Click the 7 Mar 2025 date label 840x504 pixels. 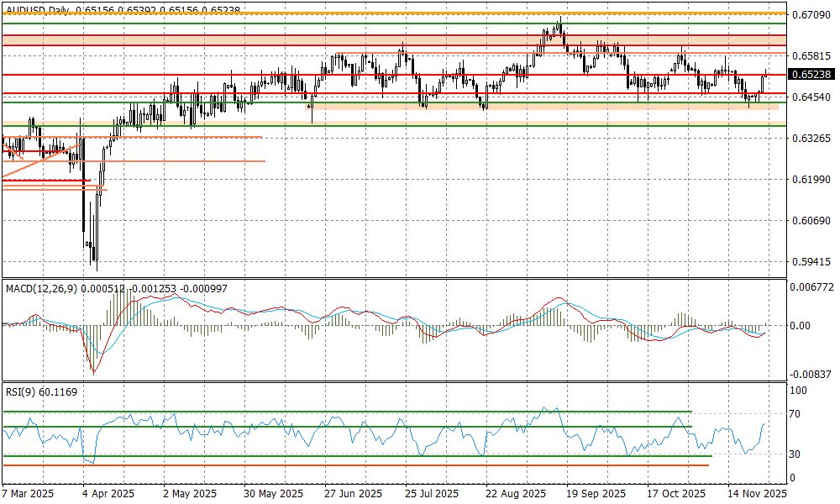[29, 494]
